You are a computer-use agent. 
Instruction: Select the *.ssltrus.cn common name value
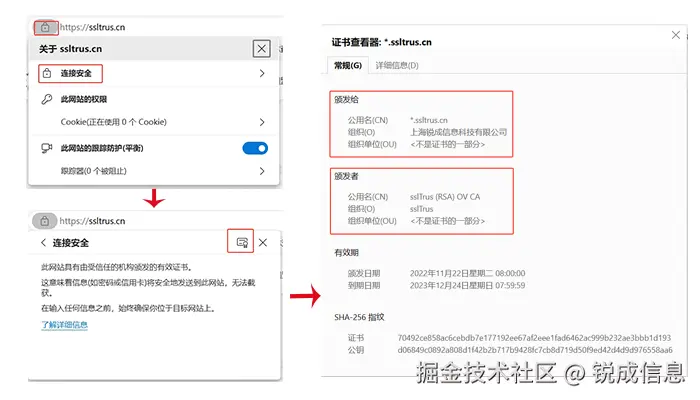tap(429, 120)
